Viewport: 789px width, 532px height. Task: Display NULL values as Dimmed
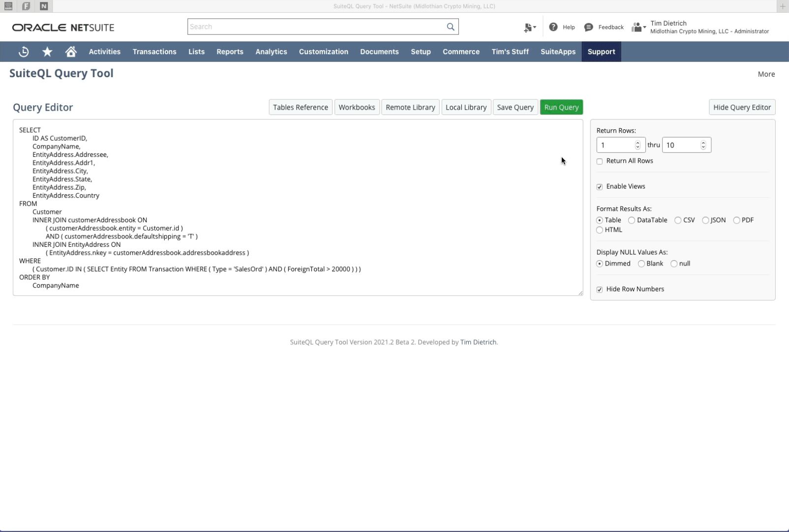pos(600,264)
